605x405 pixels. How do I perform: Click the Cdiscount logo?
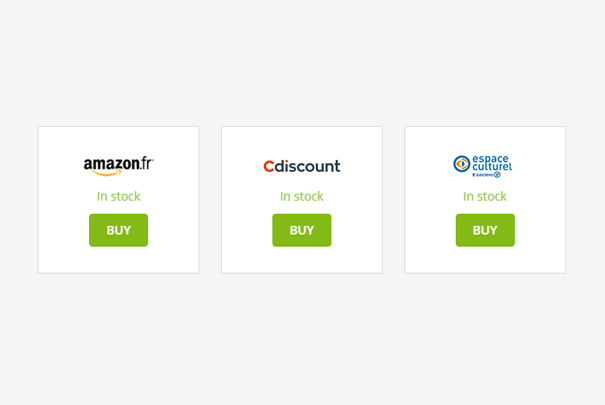click(x=302, y=166)
